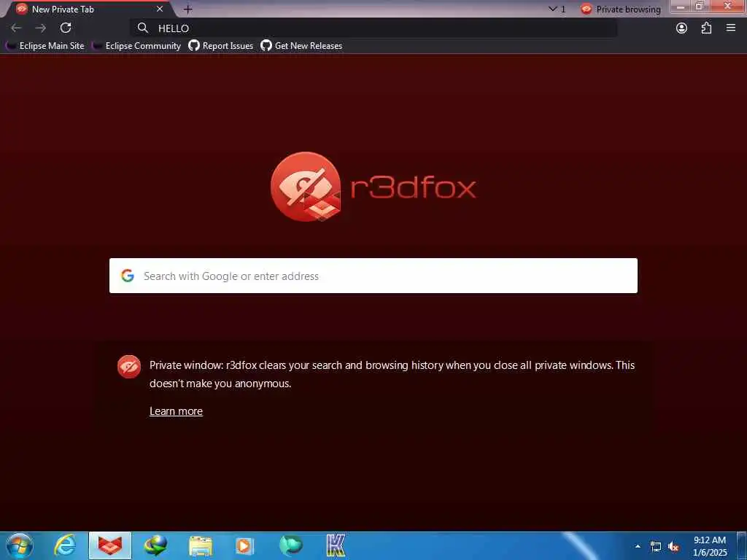Reload the page with the refresh icon
This screenshot has height=560, width=747.
[66, 28]
